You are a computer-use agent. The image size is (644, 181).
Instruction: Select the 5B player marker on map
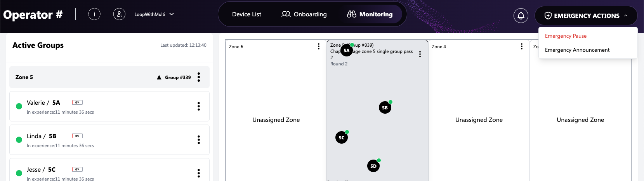[x=385, y=108]
